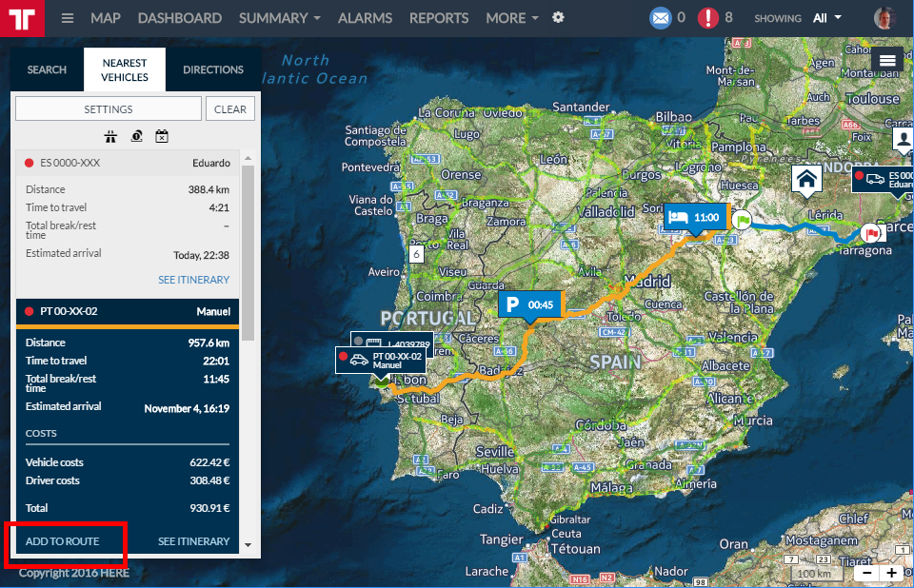Expand the Summary dropdown menu
The width and height of the screenshot is (914, 588).
point(279,18)
